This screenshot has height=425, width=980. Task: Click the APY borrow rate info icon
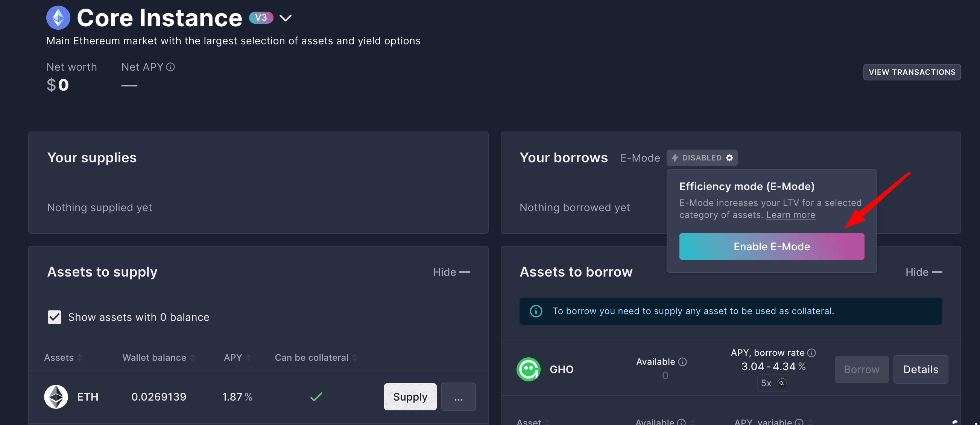click(811, 353)
